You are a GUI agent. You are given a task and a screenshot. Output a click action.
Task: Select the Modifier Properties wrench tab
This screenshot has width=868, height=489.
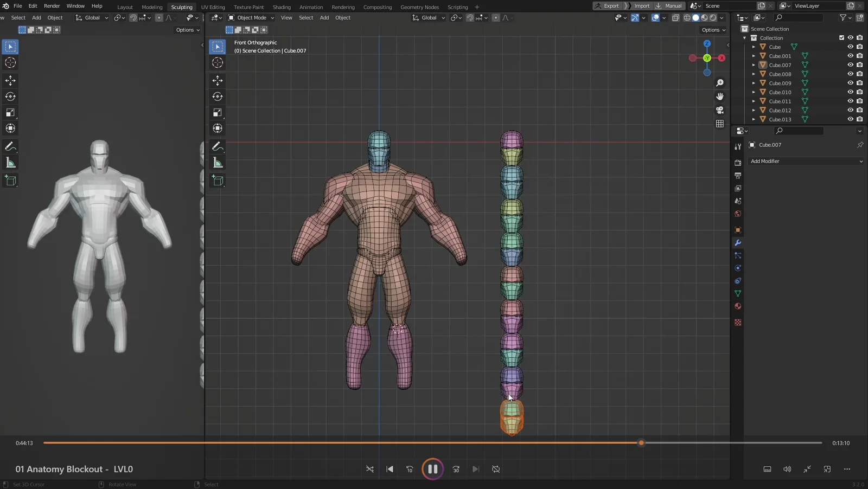(x=738, y=243)
